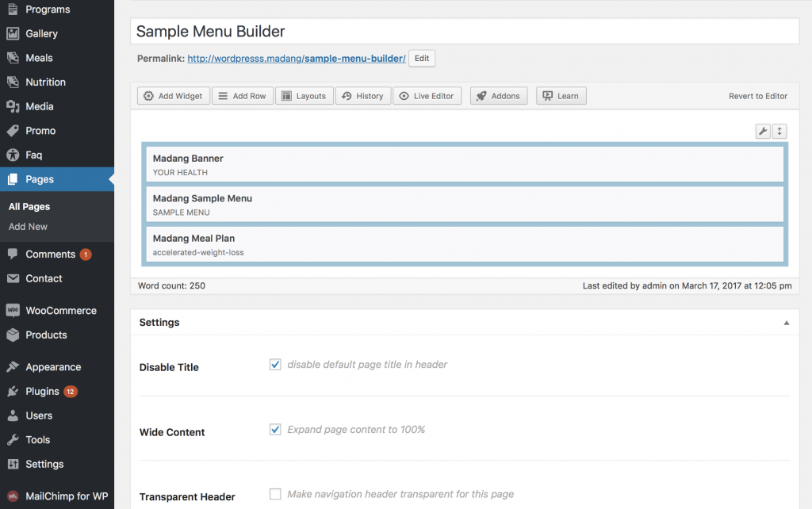Open the sample-menu-builder permalink URL
The image size is (812, 509).
(x=297, y=59)
